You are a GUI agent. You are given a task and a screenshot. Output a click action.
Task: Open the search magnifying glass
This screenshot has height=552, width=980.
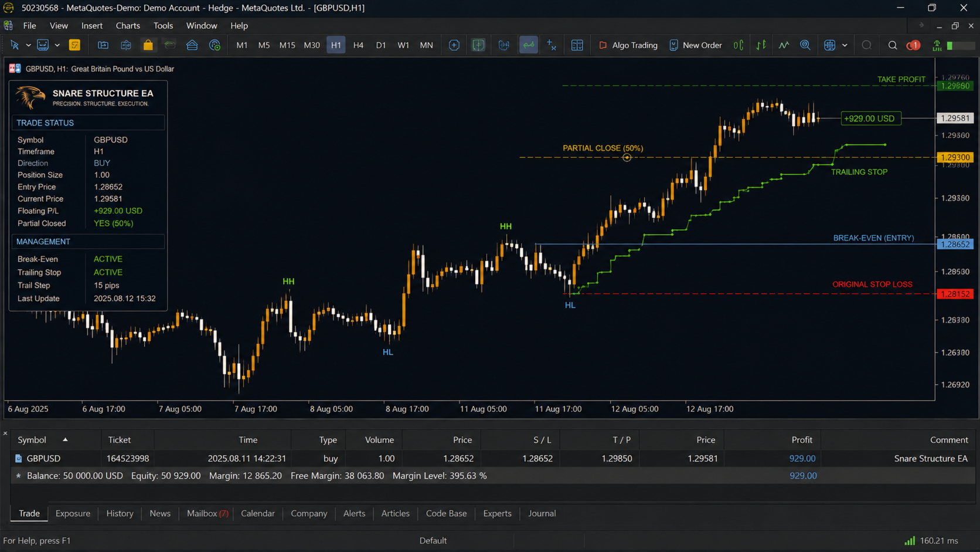(x=892, y=45)
